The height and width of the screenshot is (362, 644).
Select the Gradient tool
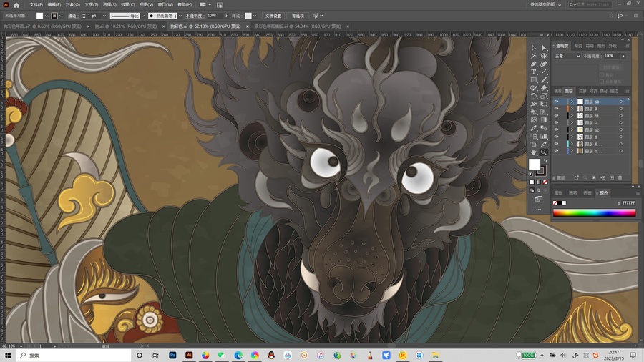click(x=544, y=120)
